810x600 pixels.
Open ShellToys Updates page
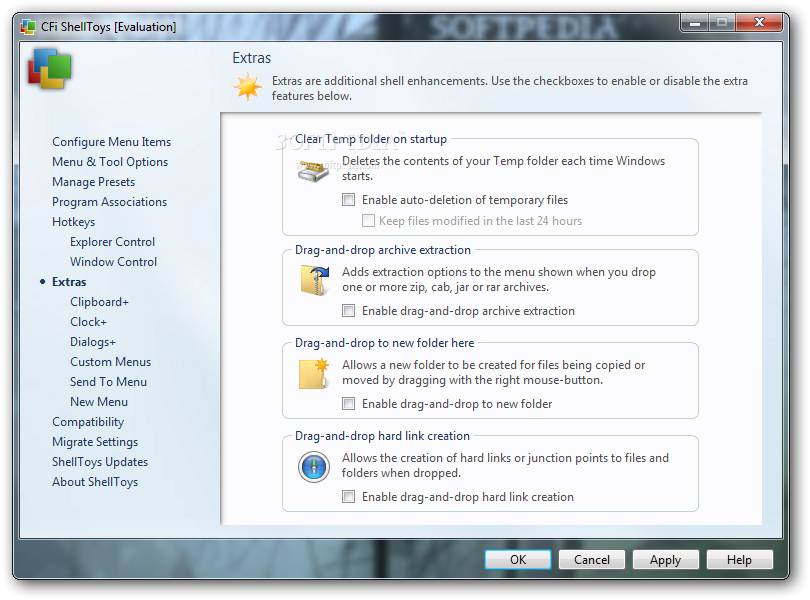(x=100, y=461)
